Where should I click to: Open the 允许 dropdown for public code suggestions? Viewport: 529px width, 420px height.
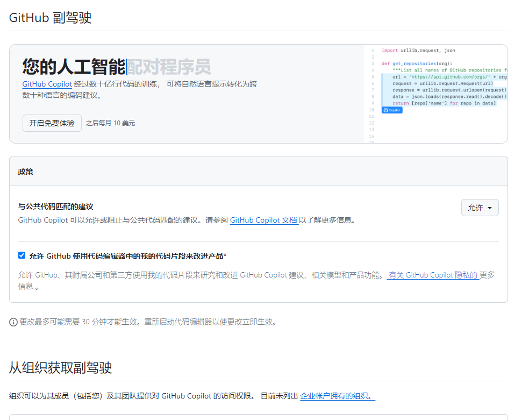coord(480,208)
